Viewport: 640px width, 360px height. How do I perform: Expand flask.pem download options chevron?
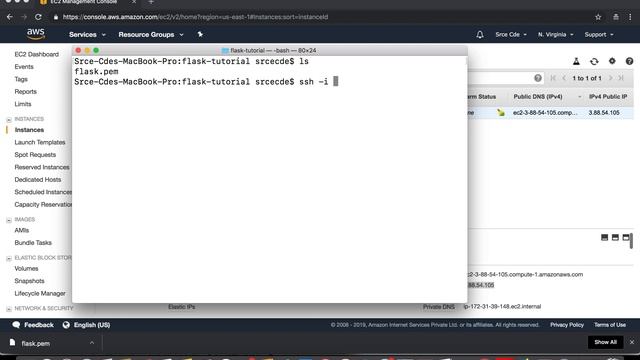92,343
